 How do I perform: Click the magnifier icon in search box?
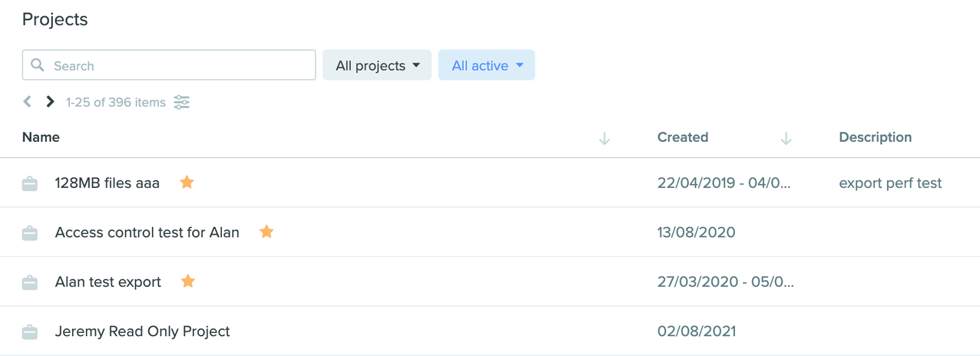pos(38,65)
